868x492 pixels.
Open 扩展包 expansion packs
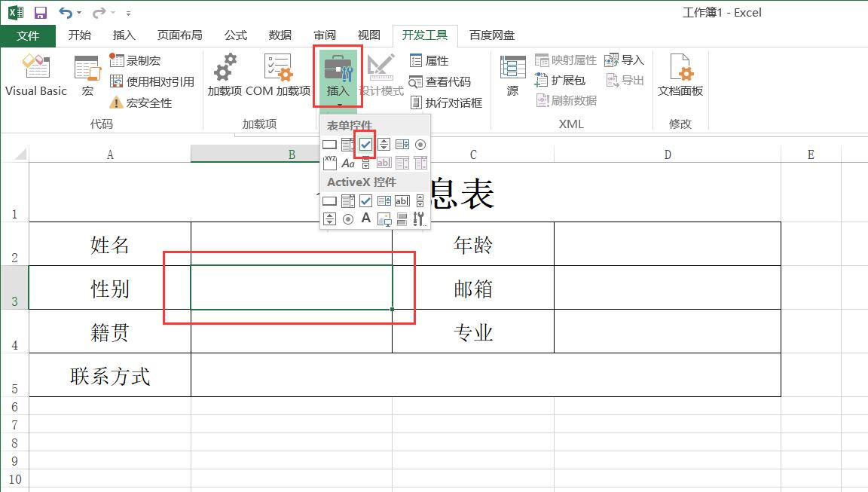click(x=560, y=81)
